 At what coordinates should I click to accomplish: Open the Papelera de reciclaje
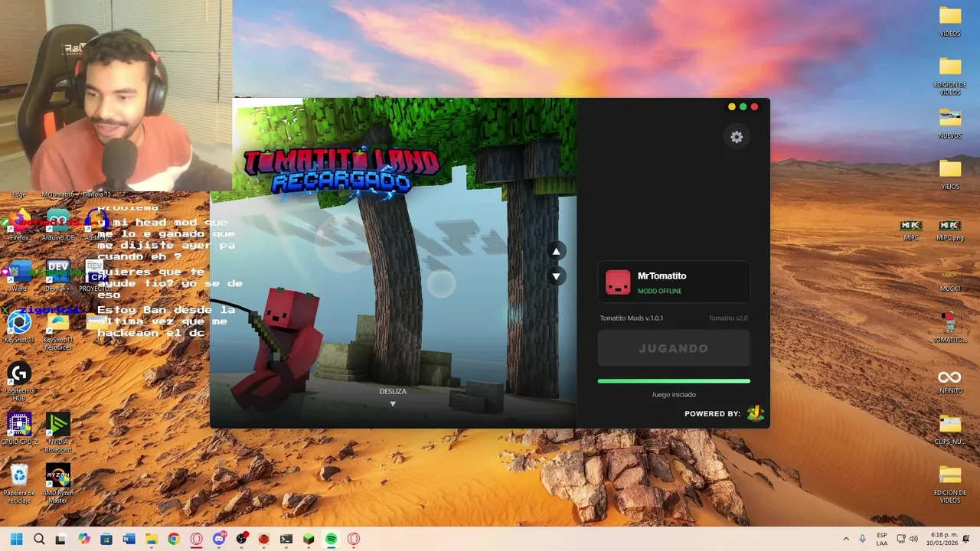19,484
